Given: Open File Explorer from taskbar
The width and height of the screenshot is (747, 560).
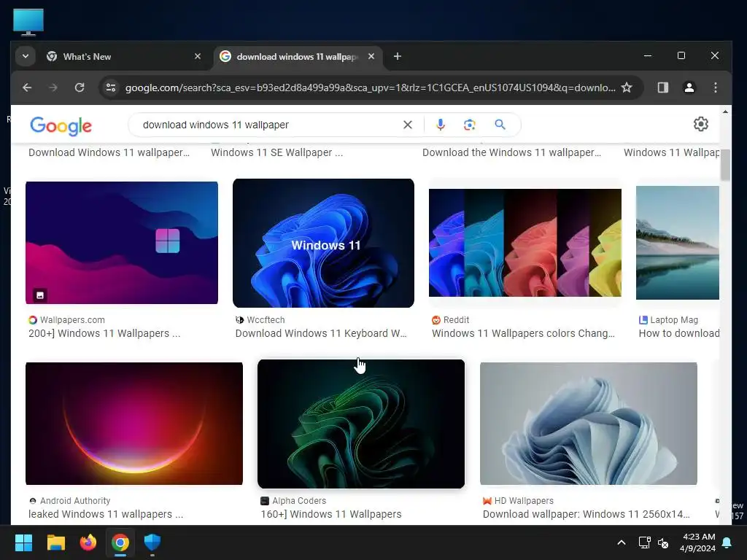Looking at the screenshot, I should click(55, 542).
